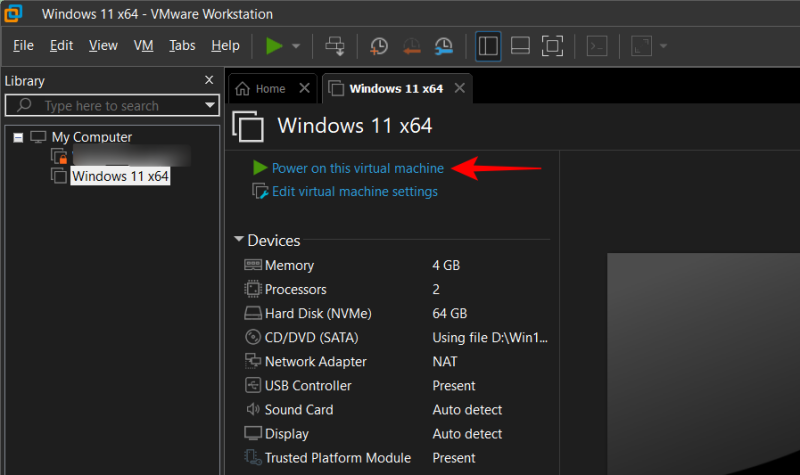
Task: Open the Tabs menu
Action: [182, 46]
